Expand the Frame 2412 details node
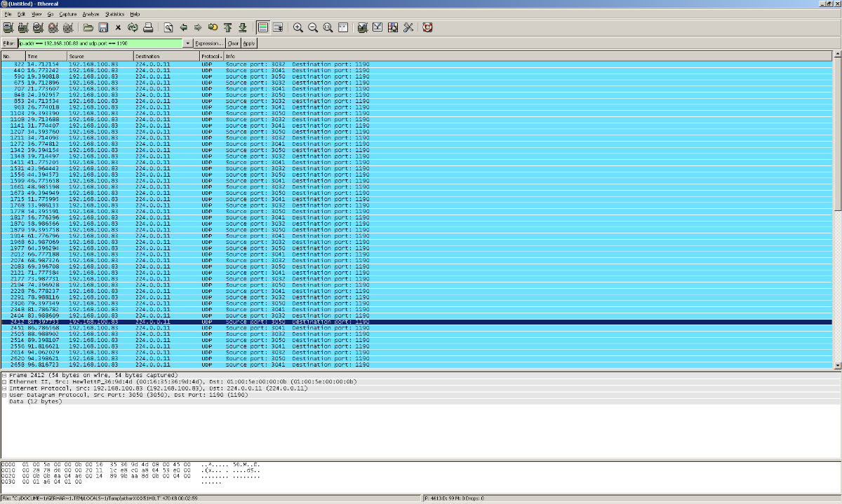Viewport: 842px width, 504px height. [x=4, y=375]
